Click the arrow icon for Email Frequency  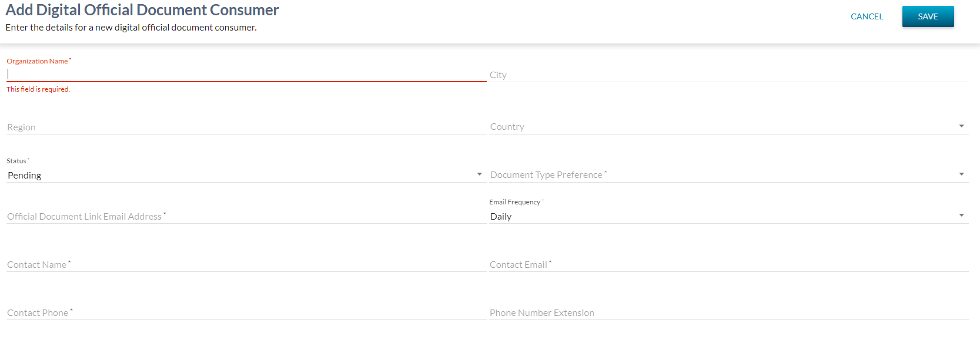[x=961, y=216]
